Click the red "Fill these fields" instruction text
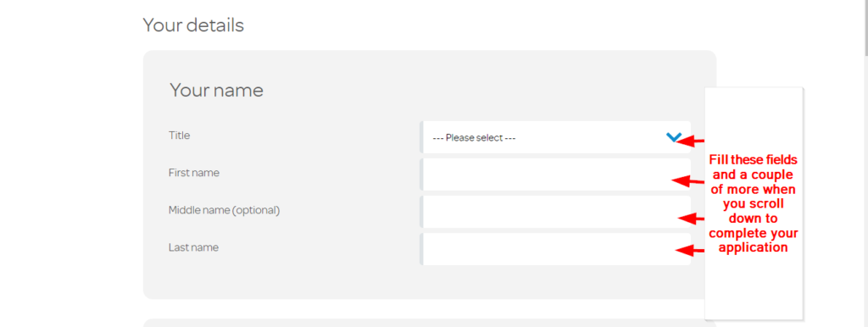 click(754, 203)
